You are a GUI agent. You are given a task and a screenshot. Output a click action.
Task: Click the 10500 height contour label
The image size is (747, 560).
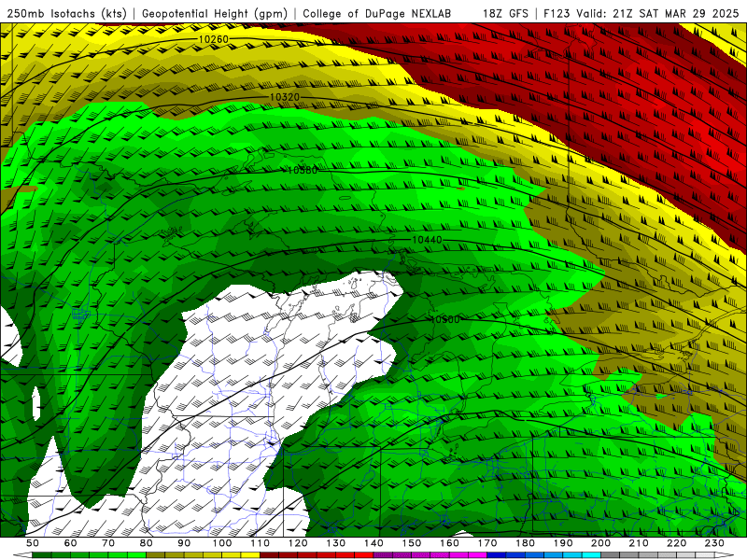coord(445,319)
